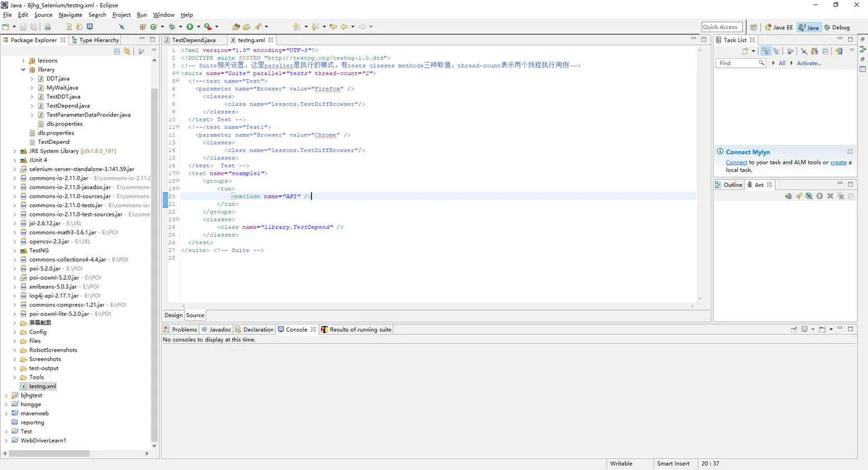The height and width of the screenshot is (470, 868).
Task: Collapse the test example1 fold marker at line 17
Action: [x=177, y=173]
